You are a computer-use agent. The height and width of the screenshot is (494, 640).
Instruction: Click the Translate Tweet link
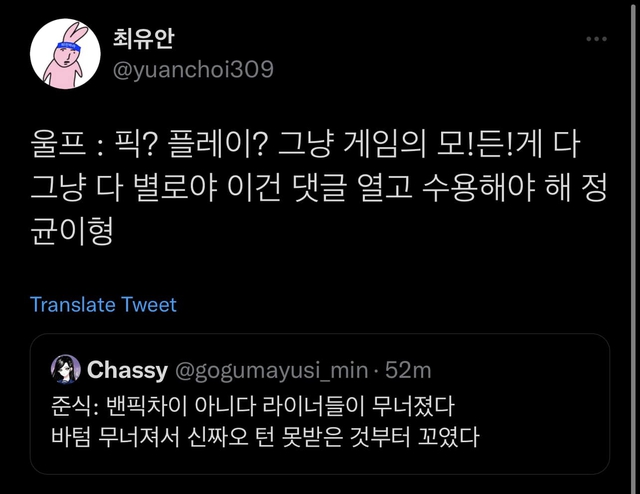pyautogui.click(x=103, y=304)
